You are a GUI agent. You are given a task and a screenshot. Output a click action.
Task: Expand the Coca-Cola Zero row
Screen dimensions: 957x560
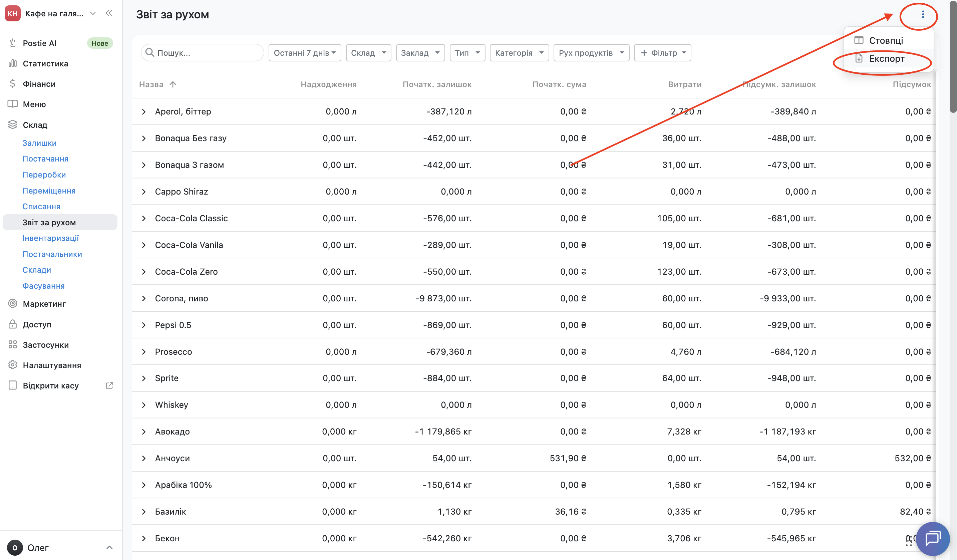point(143,272)
